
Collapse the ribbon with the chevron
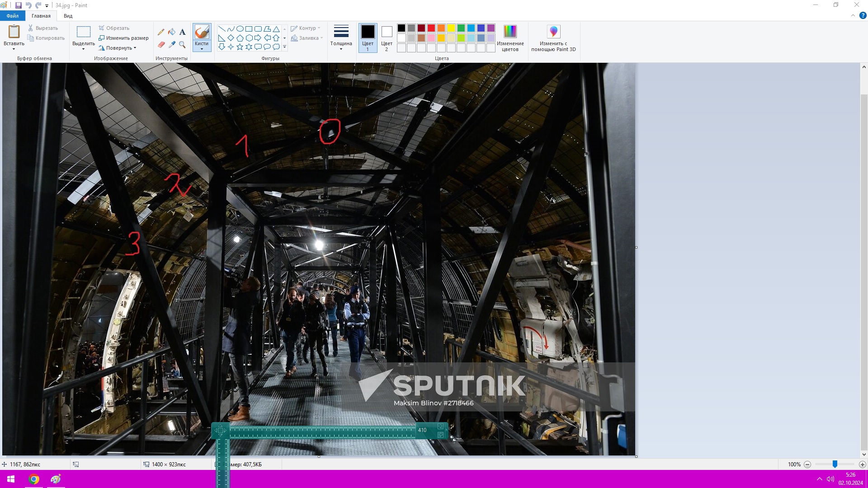pyautogui.click(x=853, y=15)
